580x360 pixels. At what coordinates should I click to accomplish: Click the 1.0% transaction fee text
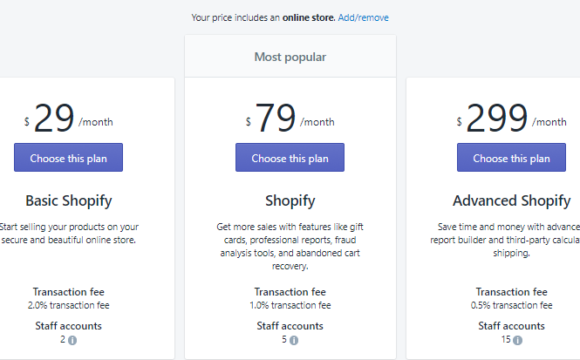click(290, 305)
